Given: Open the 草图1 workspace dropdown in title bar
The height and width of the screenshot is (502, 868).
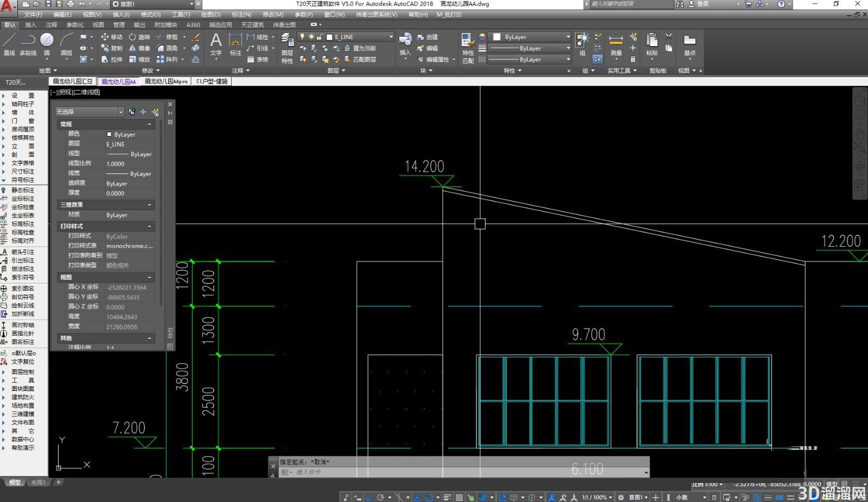Looking at the screenshot, I should point(152,4).
